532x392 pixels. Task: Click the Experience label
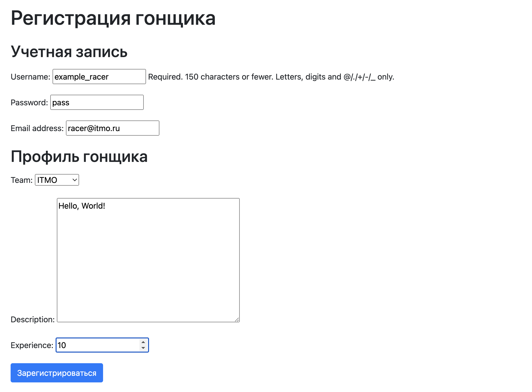[32, 345]
